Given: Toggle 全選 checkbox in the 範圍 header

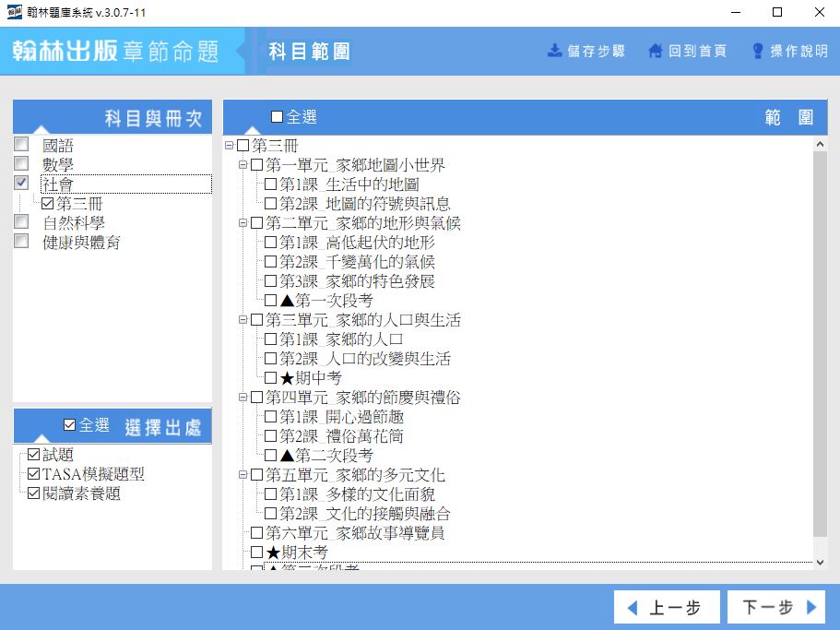Looking at the screenshot, I should click(278, 117).
